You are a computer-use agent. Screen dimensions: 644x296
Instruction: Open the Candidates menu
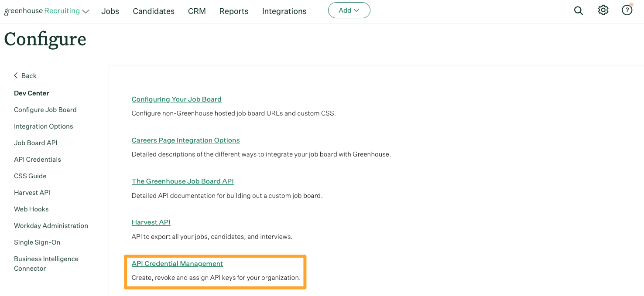154,11
